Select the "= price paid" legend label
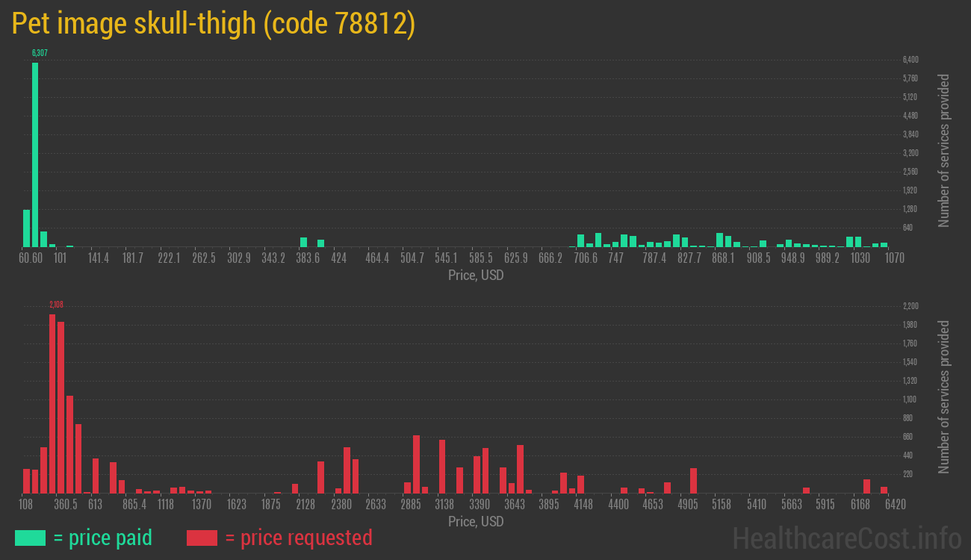The height and width of the screenshot is (560, 971). (x=103, y=538)
